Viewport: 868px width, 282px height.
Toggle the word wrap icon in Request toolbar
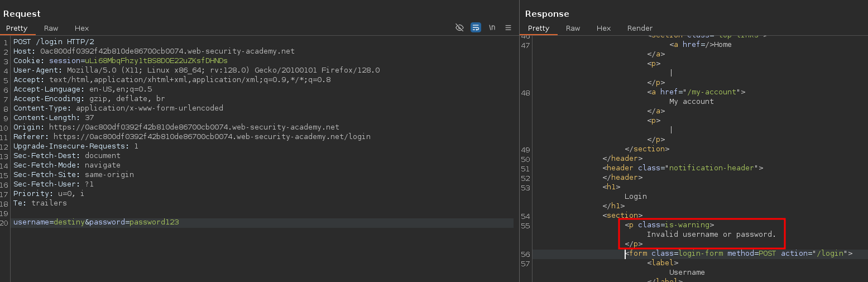476,27
